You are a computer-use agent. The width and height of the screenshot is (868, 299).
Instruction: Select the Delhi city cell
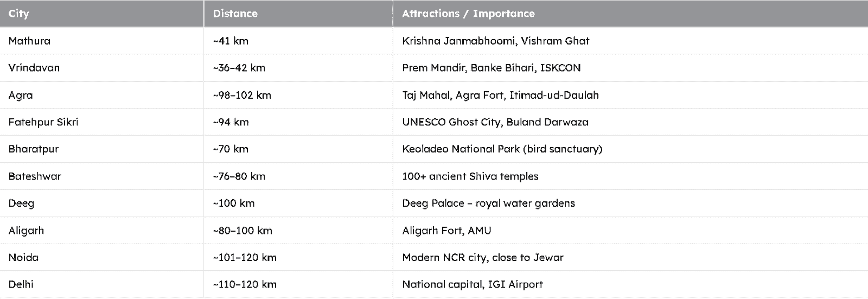(x=102, y=284)
